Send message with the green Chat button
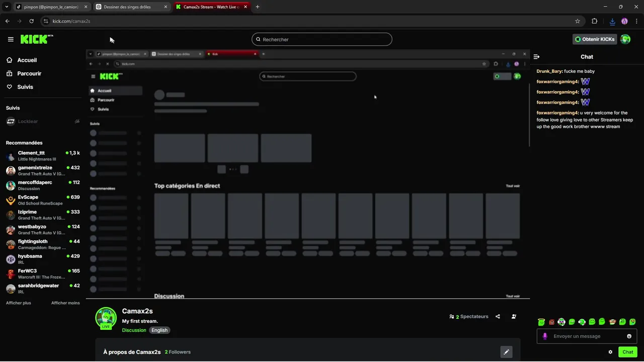Image resolution: width=644 pixels, height=362 pixels. (x=627, y=352)
